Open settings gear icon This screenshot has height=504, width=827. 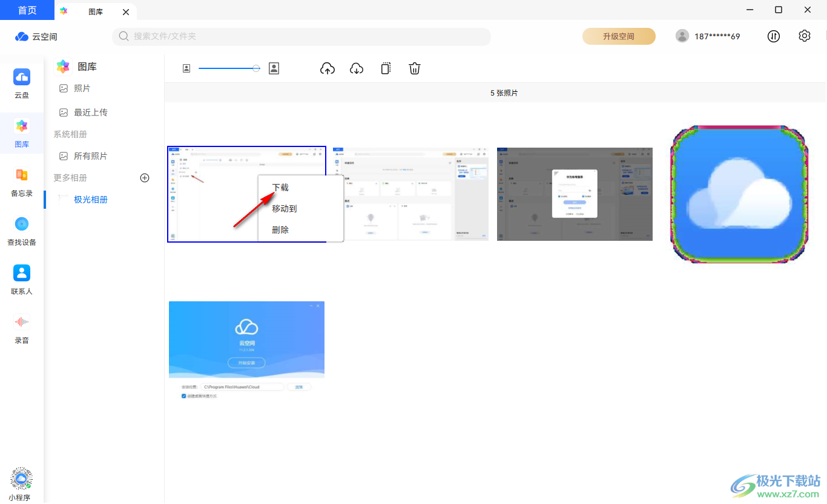(x=804, y=36)
